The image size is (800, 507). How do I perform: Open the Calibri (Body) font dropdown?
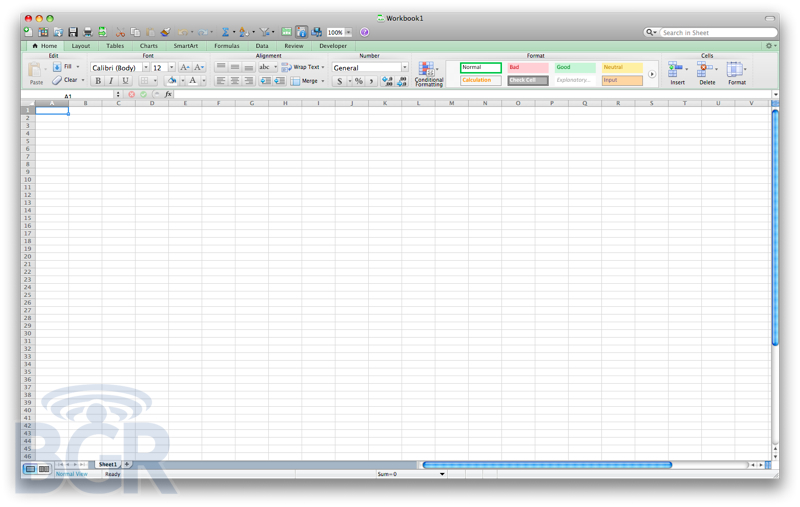(145, 68)
